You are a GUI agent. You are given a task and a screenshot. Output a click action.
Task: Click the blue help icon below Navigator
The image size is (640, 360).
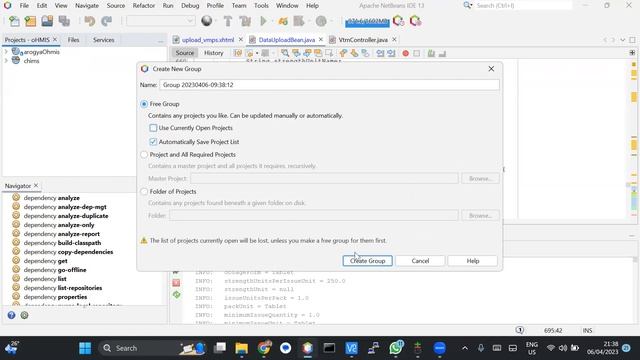pos(11,315)
